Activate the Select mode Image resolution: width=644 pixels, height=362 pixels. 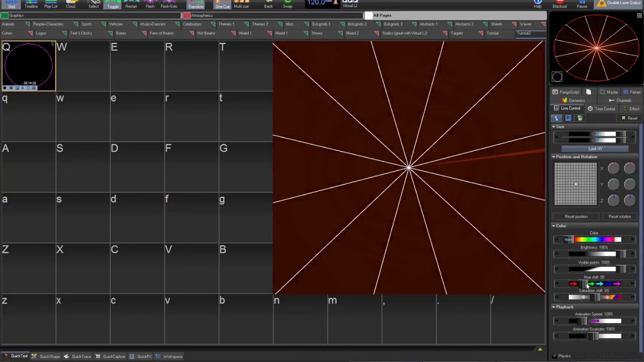pyautogui.click(x=94, y=5)
